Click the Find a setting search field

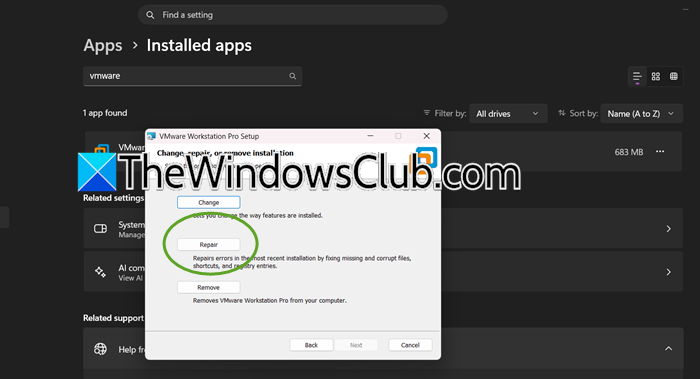click(292, 15)
